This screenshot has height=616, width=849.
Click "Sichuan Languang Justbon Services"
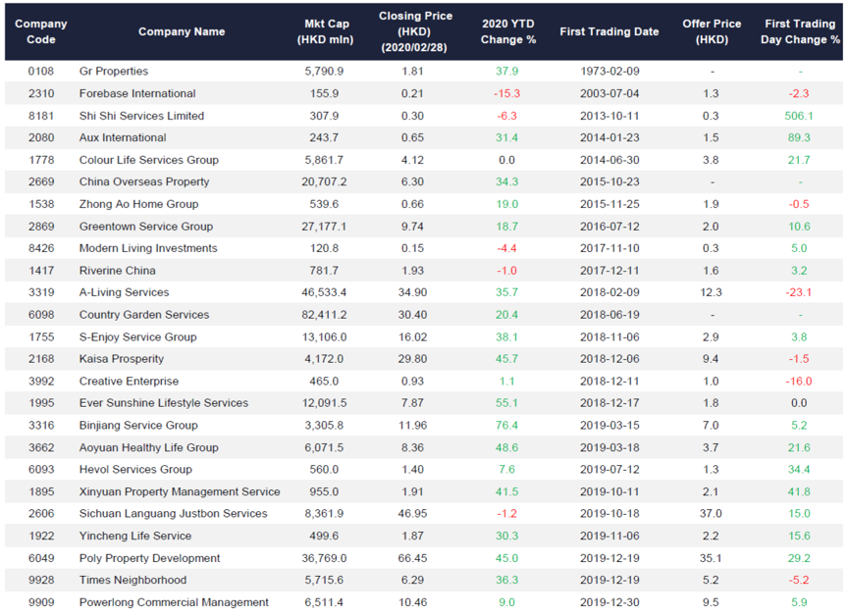click(174, 513)
